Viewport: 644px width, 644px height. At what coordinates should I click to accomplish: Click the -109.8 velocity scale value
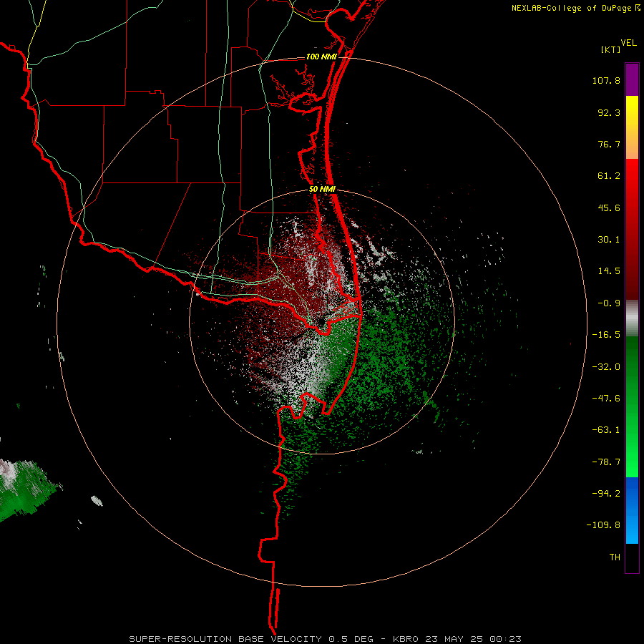[x=603, y=525]
